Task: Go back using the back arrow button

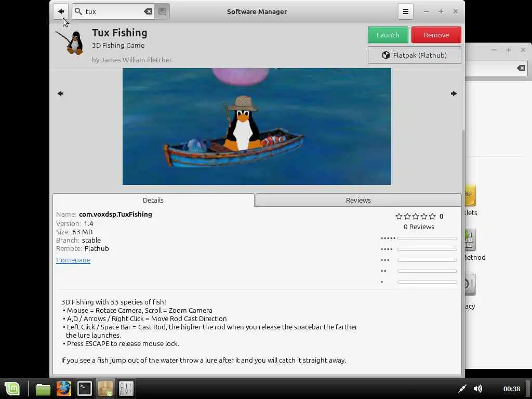Action: (x=61, y=11)
